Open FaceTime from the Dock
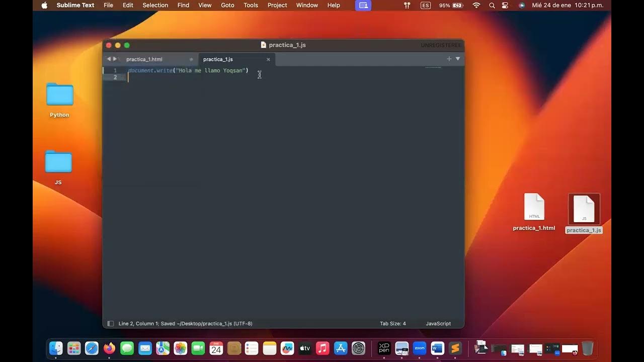Screen dimensions: 644x362 click(198, 348)
